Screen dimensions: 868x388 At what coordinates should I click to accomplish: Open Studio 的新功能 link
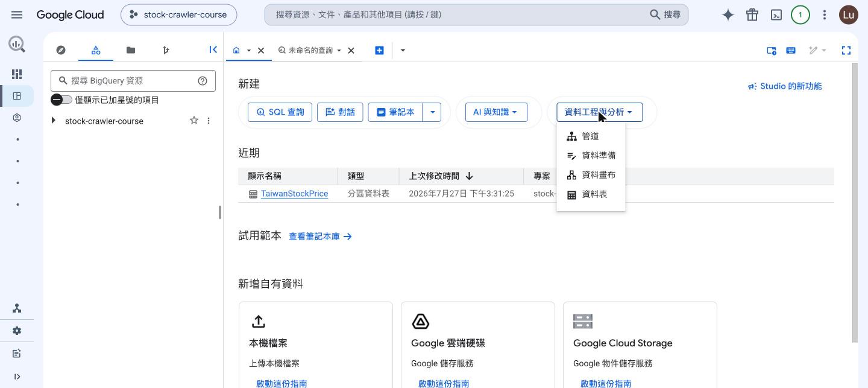(x=785, y=86)
